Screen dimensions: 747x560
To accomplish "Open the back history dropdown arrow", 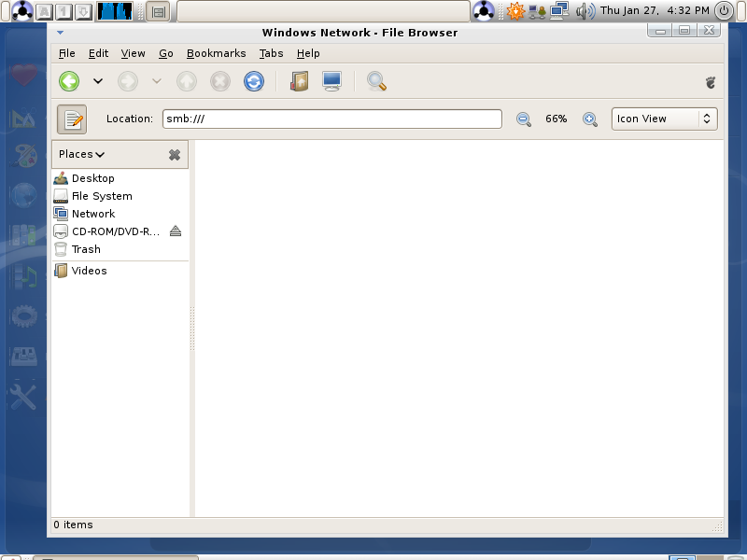I will click(98, 81).
